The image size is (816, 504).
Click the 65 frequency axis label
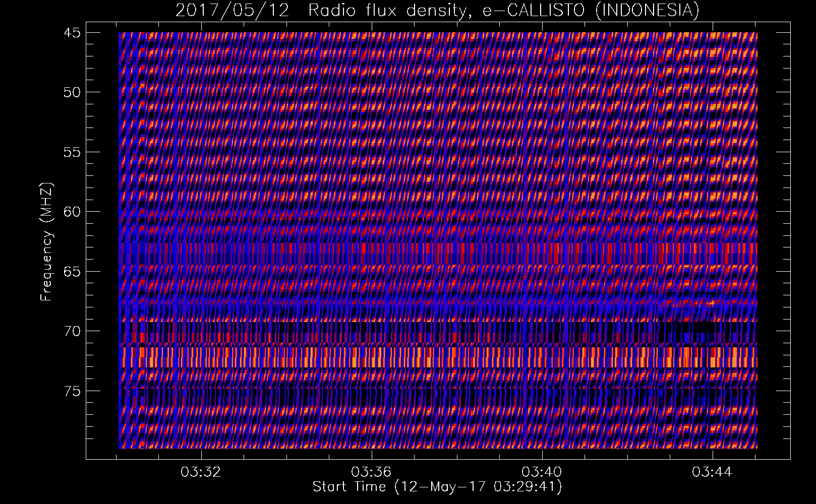tap(72, 272)
